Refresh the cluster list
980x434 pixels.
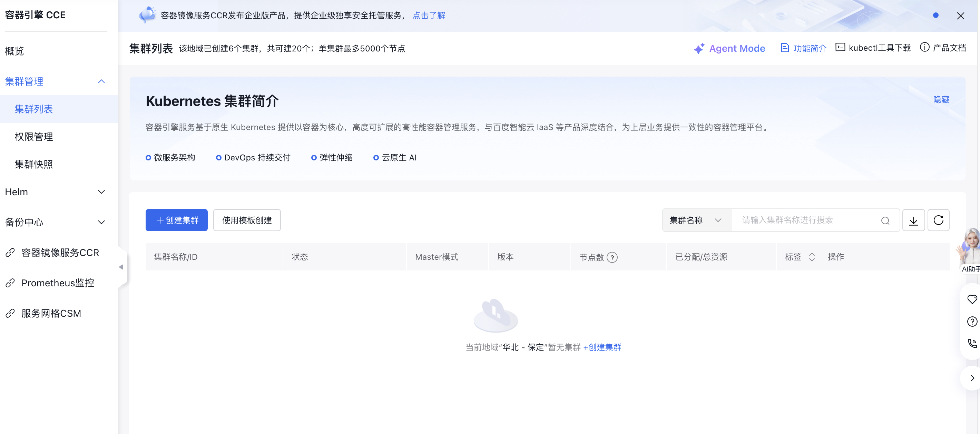(938, 220)
